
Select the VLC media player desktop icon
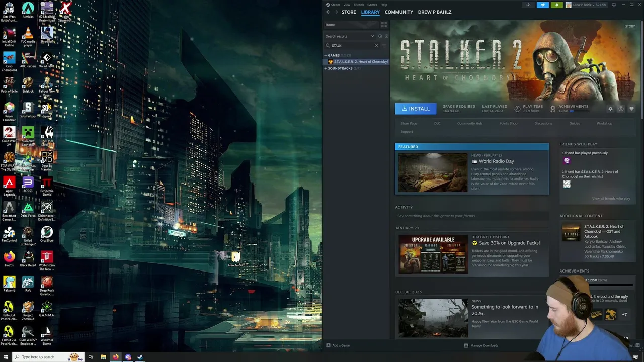tap(28, 37)
